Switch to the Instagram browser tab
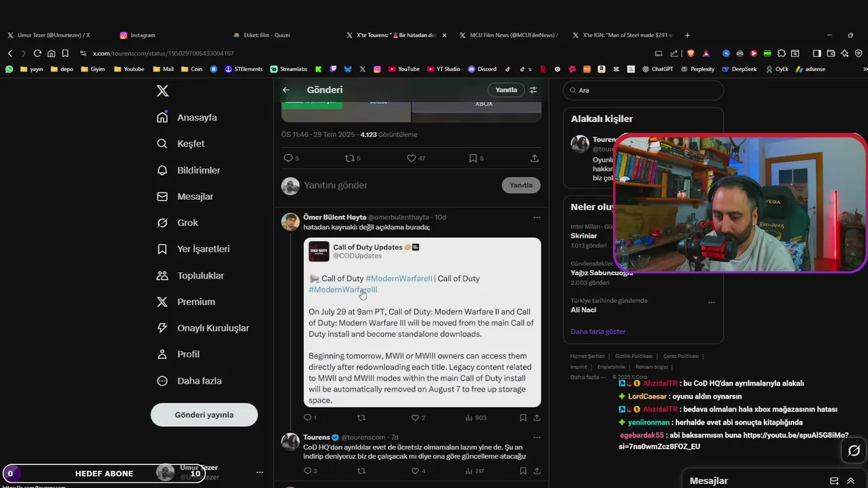 point(142,35)
